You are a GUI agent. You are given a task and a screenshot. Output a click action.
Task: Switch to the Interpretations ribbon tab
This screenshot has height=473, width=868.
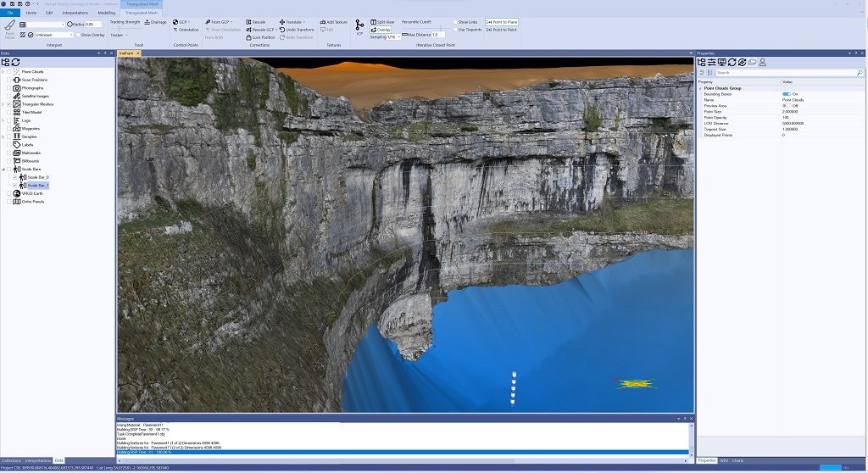point(75,13)
